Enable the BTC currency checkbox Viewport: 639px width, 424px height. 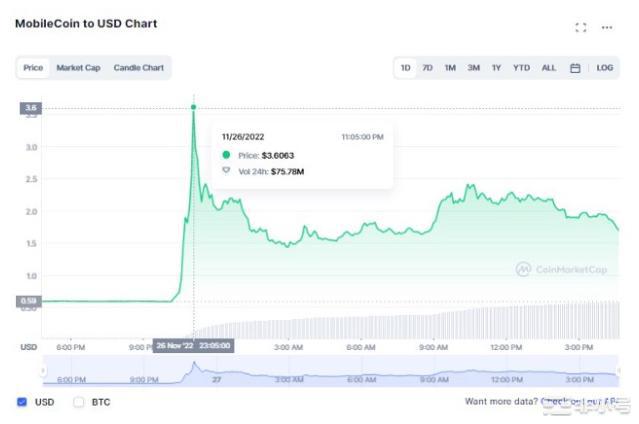[x=79, y=402]
